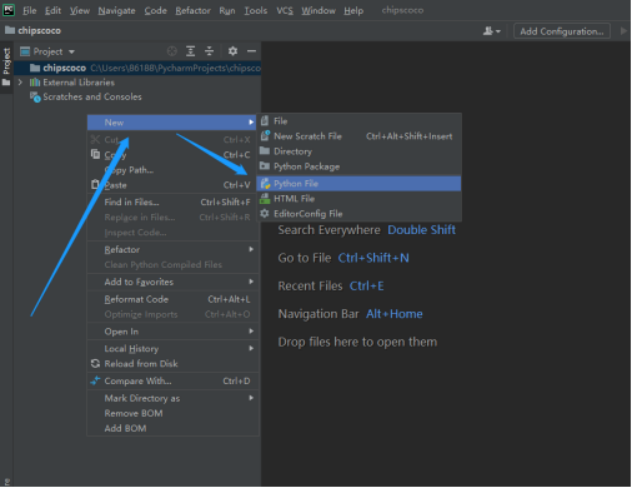
Task: Open the File menu
Action: click(29, 10)
